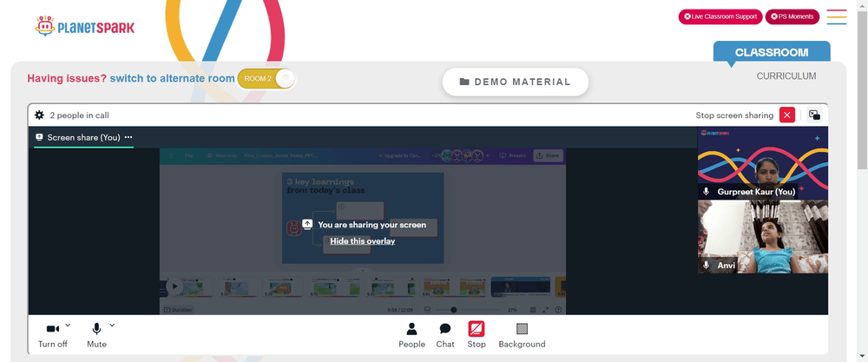
Task: Toggle the Room 2 alternate room switch
Action: [266, 79]
